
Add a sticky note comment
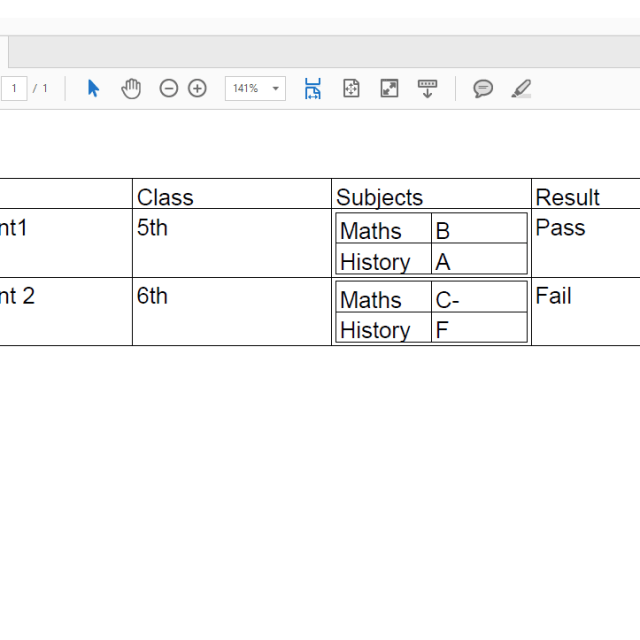coord(483,89)
